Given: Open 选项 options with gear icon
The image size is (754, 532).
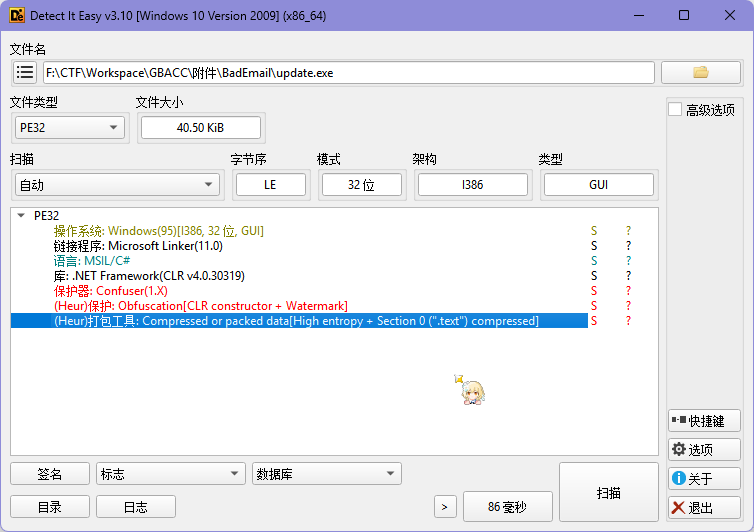Looking at the screenshot, I should point(704,450).
